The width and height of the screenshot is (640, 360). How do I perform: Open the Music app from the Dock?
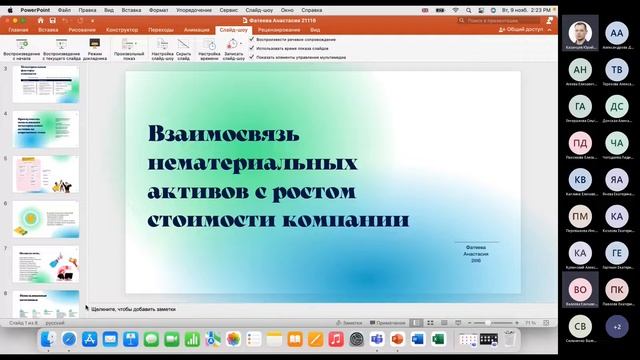336,339
